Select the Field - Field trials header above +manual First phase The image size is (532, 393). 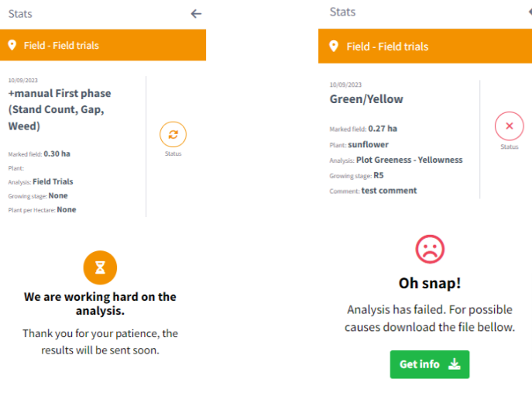pyautogui.click(x=61, y=45)
